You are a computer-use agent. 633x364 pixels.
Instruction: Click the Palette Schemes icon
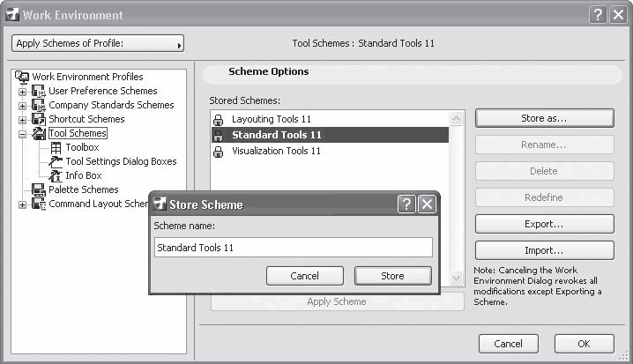(39, 190)
